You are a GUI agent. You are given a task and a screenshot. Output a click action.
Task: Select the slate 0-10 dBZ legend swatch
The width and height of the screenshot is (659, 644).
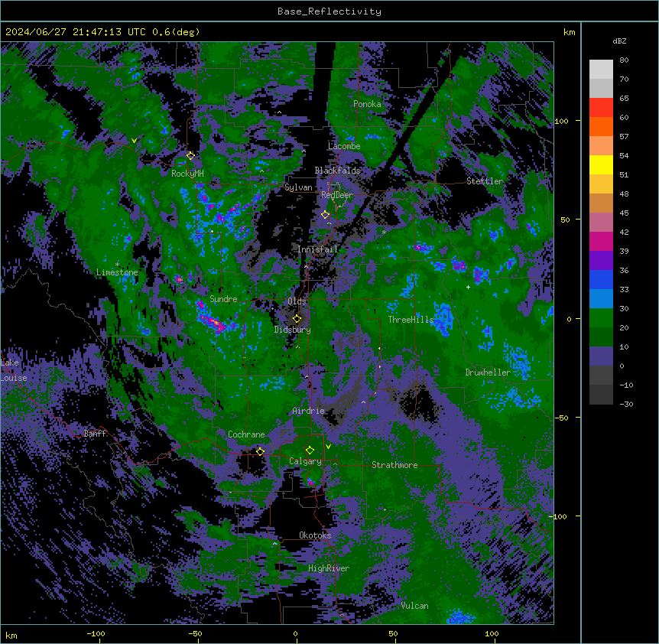[x=601, y=356]
